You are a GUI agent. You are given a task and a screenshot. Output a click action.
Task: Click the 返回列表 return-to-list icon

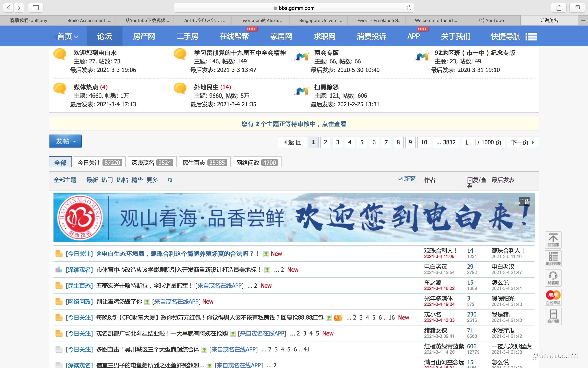click(553, 259)
